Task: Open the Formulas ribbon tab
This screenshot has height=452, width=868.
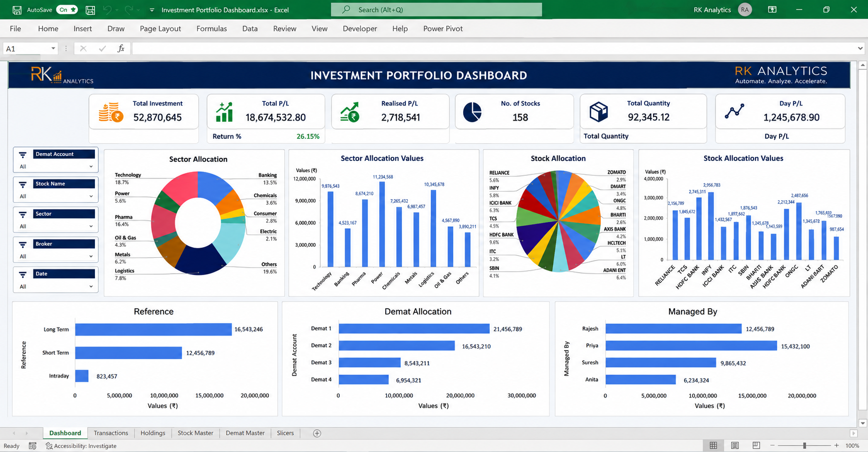Action: (211, 28)
